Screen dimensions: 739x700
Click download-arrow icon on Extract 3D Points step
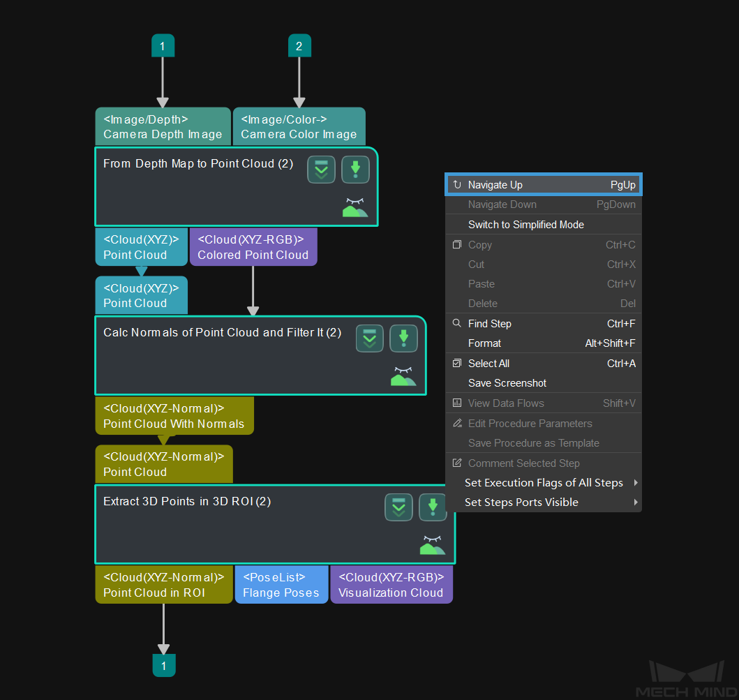(x=433, y=507)
